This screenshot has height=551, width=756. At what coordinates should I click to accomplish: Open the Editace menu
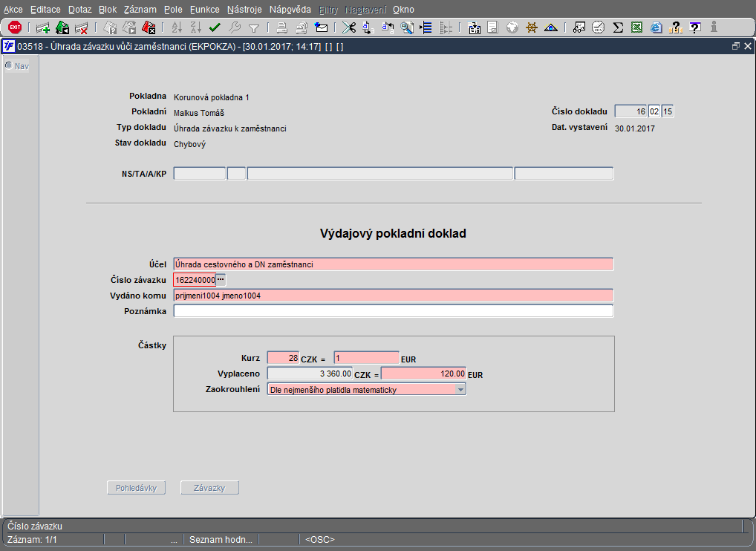click(x=45, y=9)
